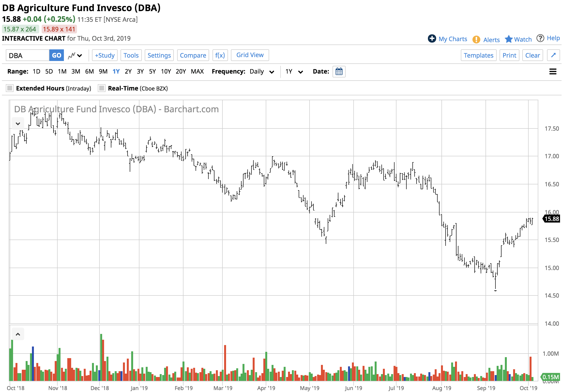This screenshot has height=392, width=562.
Task: Select the 9M range
Action: point(103,71)
